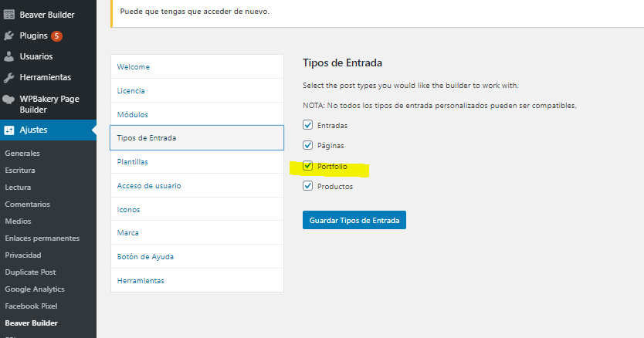The image size is (644, 338).
Task: Save with Guardar Tipos de Entrada button
Action: click(354, 220)
